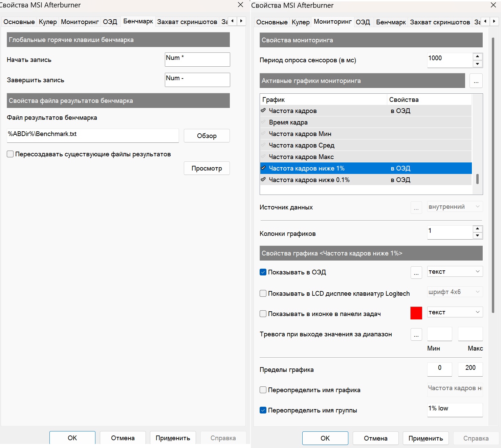Image resolution: width=501 pixels, height=448 pixels.
Task: Click Отмена in left window
Action: point(123,438)
